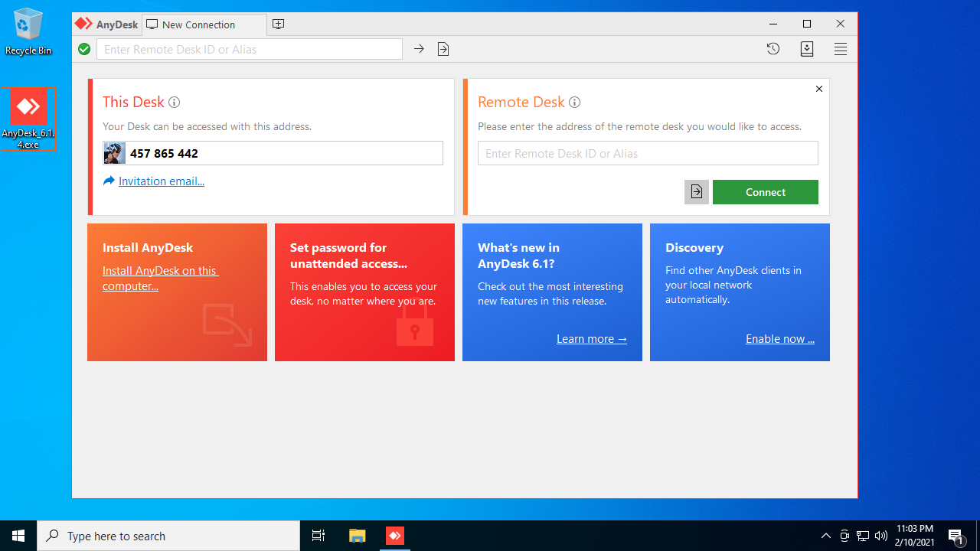
Task: Open the address book icon
Action: pyautogui.click(x=807, y=49)
